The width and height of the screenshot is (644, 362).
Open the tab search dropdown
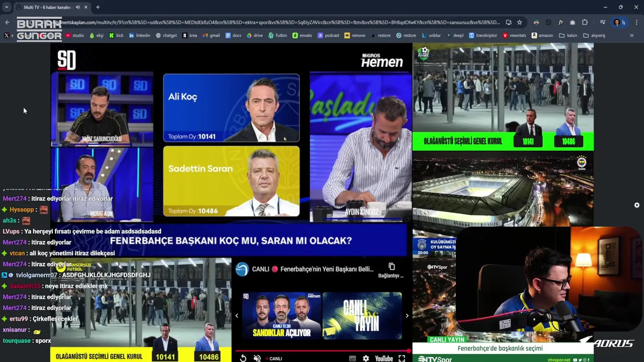pyautogui.click(x=7, y=7)
